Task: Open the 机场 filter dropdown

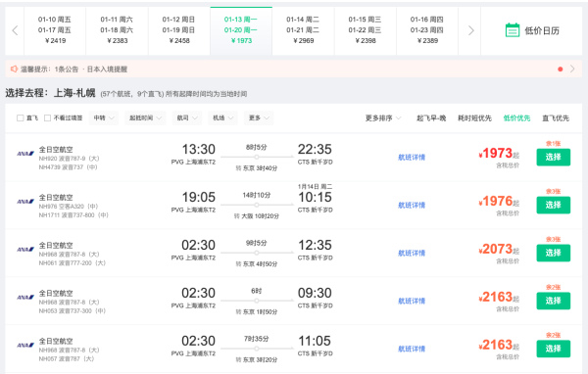Action: point(222,118)
